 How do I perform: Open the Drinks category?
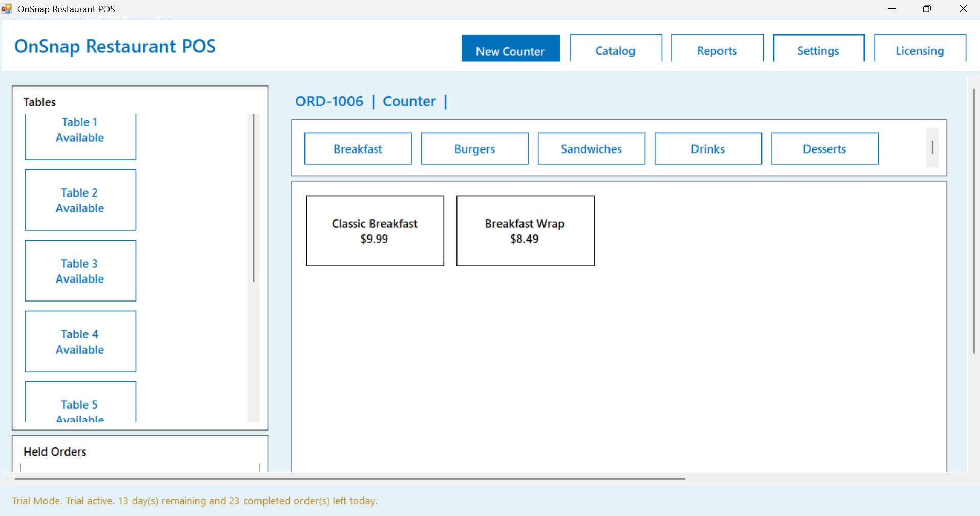pos(708,149)
